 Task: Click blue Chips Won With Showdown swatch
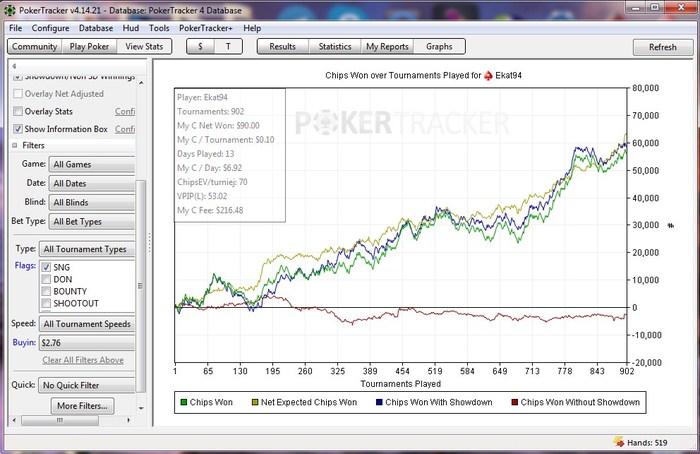tap(379, 402)
